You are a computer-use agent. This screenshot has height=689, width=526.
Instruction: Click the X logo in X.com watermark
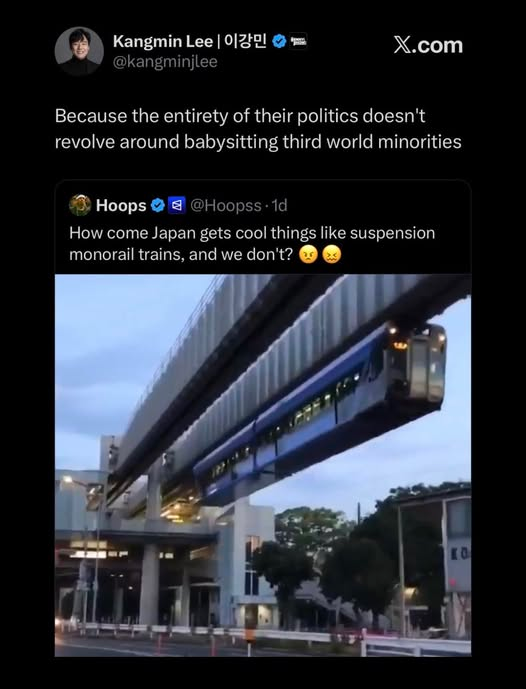pos(402,45)
